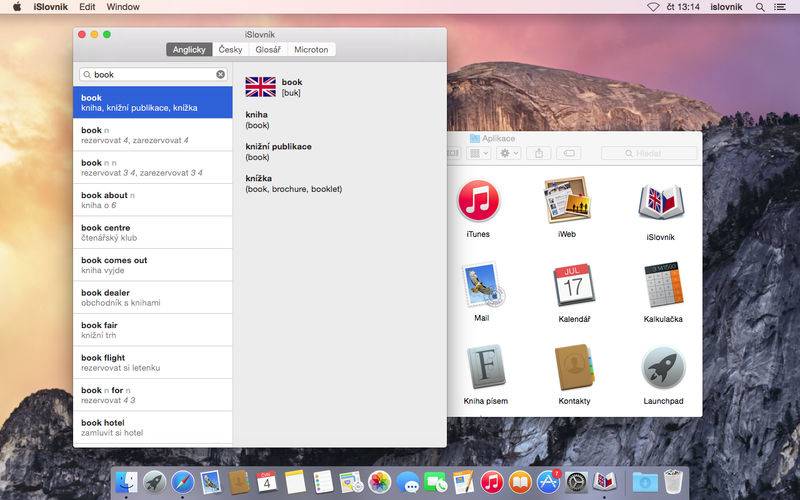Open iBooks from the dock
Screen dimensions: 800x500
click(x=520, y=482)
